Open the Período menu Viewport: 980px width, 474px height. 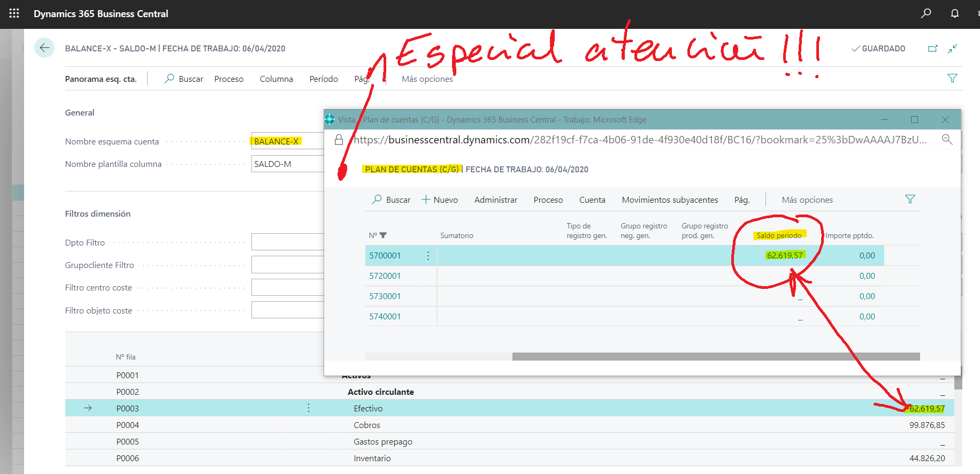pyautogui.click(x=324, y=79)
